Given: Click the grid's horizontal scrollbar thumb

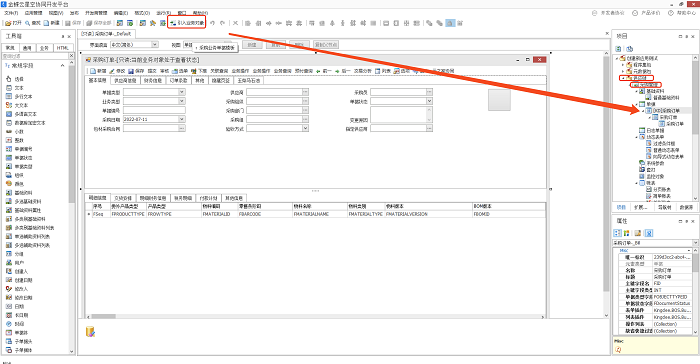Looking at the screenshot, I should pyautogui.click(x=104, y=317).
